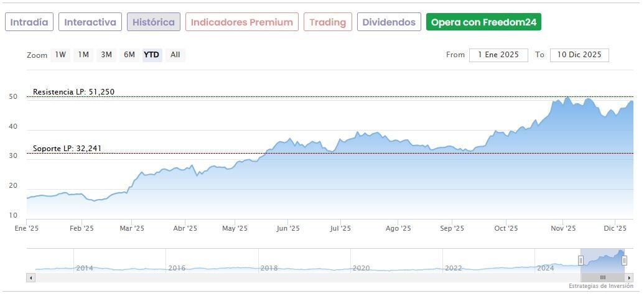Set zoom to 1W
This screenshot has height=296, width=644.
point(60,55)
